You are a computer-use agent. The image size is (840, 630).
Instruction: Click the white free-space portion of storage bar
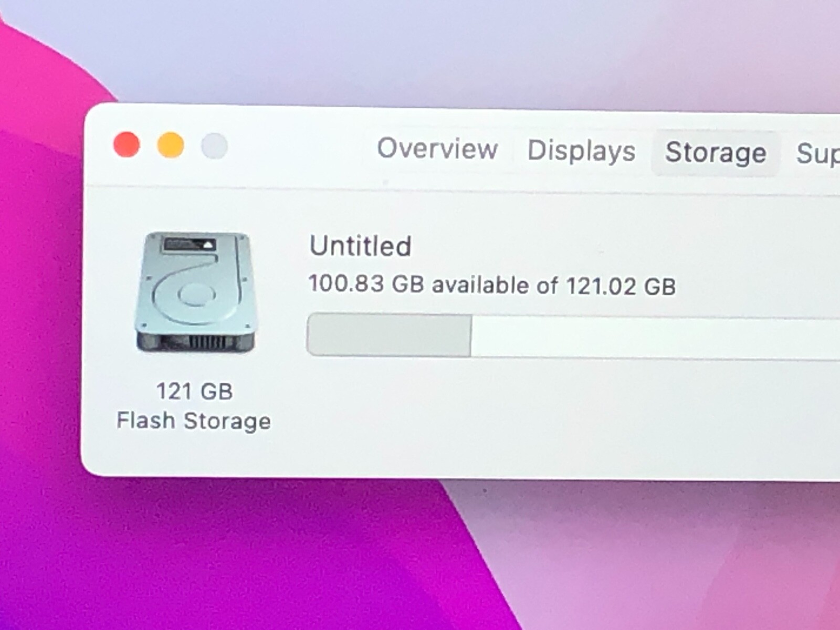coord(655,339)
